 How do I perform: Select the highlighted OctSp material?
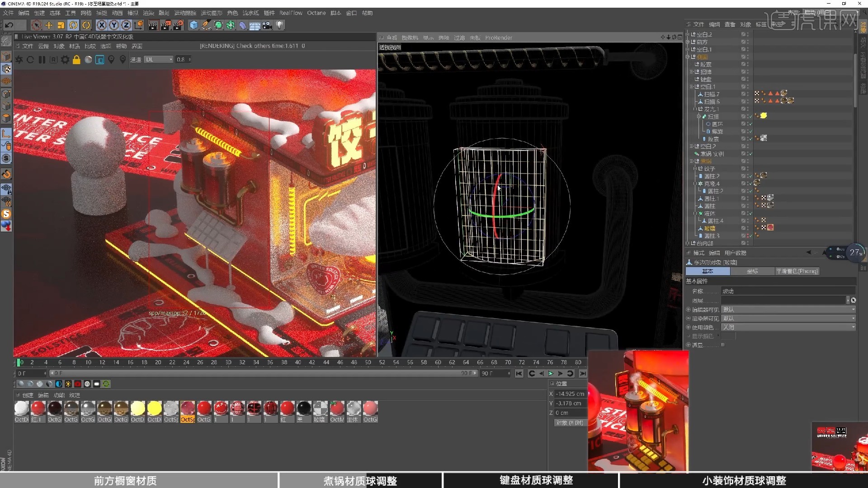pos(188,412)
